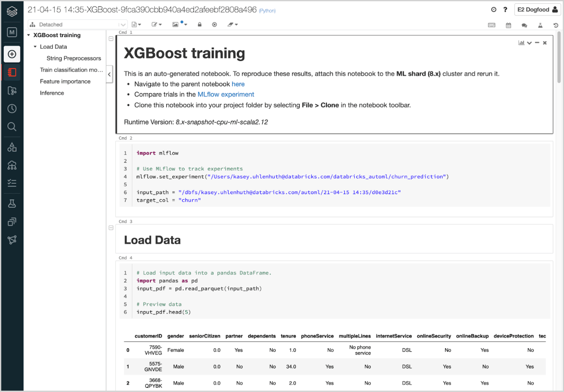Show keyboard shortcuts icon in toolbar
Screen dimensions: 564x392
coord(491,25)
